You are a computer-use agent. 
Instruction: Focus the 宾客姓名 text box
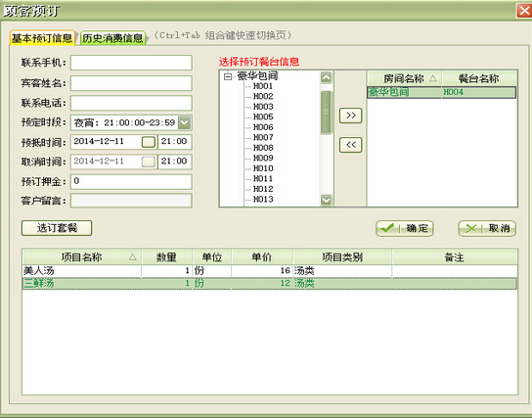tap(131, 83)
